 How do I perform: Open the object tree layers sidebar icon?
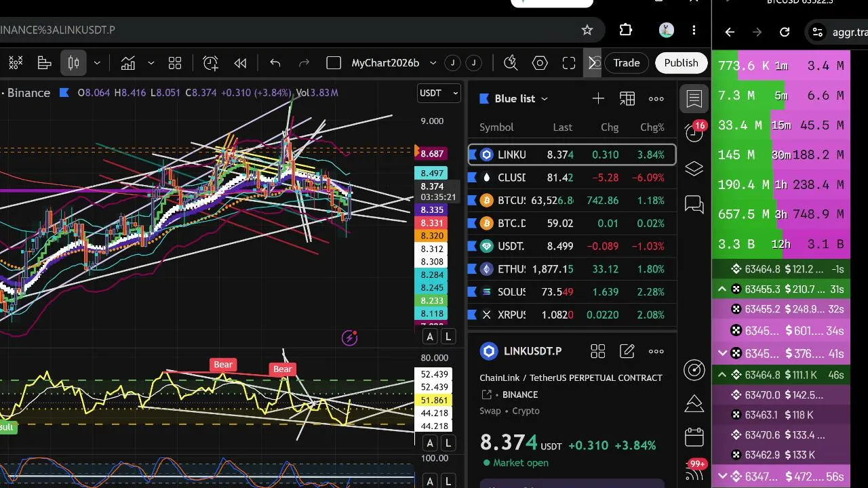coord(694,169)
